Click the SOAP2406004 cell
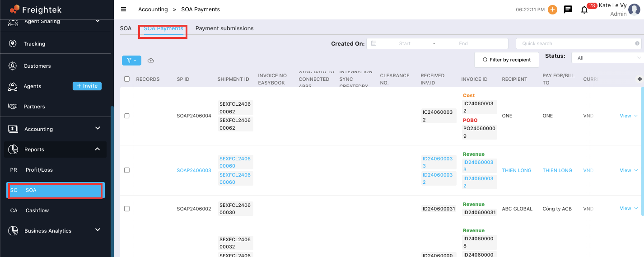 194,116
